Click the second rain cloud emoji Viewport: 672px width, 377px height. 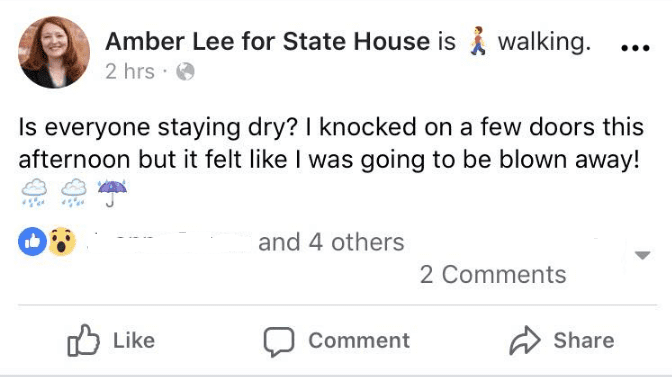click(x=74, y=193)
